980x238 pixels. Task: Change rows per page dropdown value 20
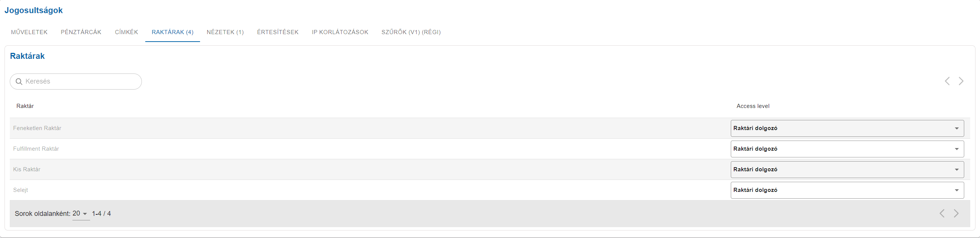click(81, 214)
